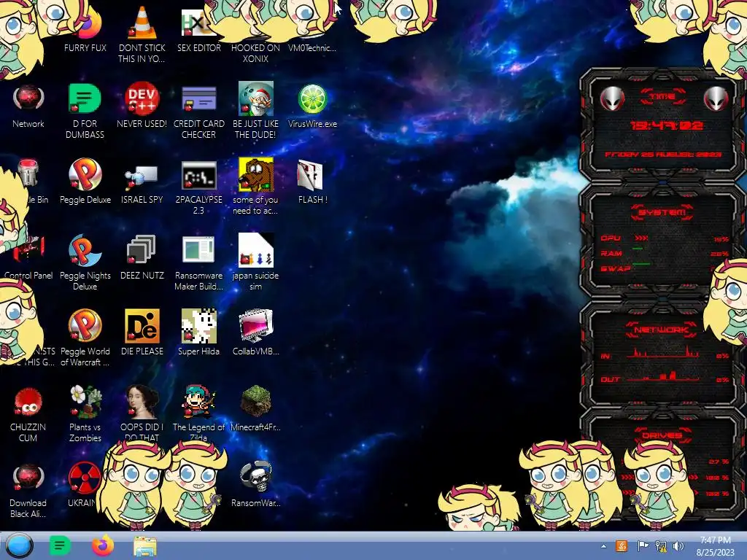Open Action Center flag icon

tap(643, 546)
